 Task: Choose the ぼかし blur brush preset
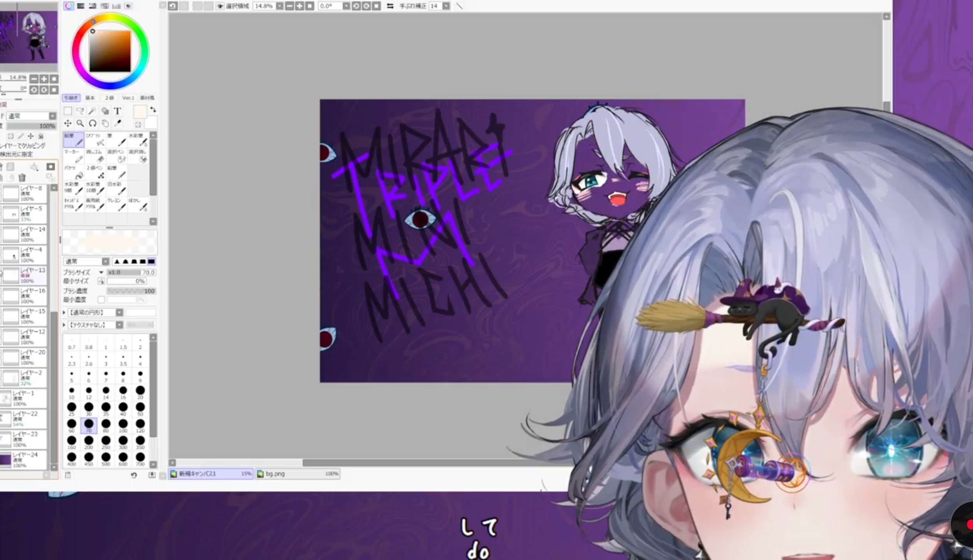[x=138, y=205]
